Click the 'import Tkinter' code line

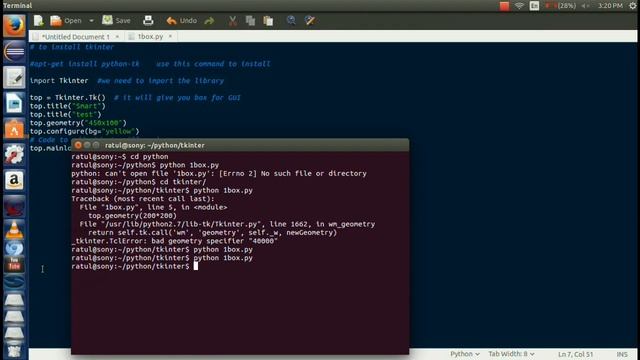tap(59, 81)
